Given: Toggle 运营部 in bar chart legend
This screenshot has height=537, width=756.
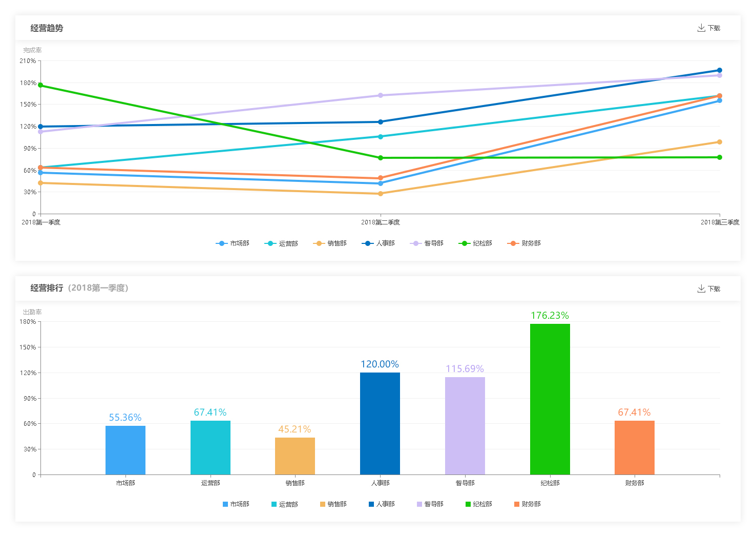Looking at the screenshot, I should 284,504.
